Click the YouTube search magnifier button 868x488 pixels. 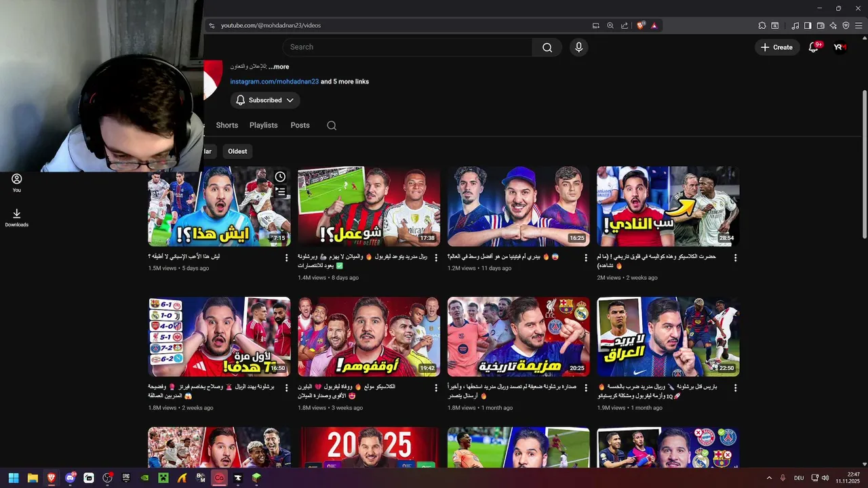(x=547, y=47)
